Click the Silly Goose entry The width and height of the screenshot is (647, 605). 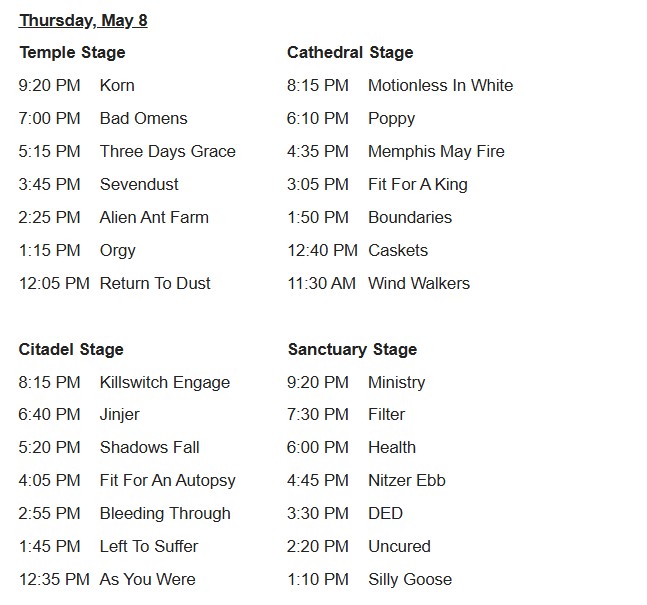coord(410,579)
